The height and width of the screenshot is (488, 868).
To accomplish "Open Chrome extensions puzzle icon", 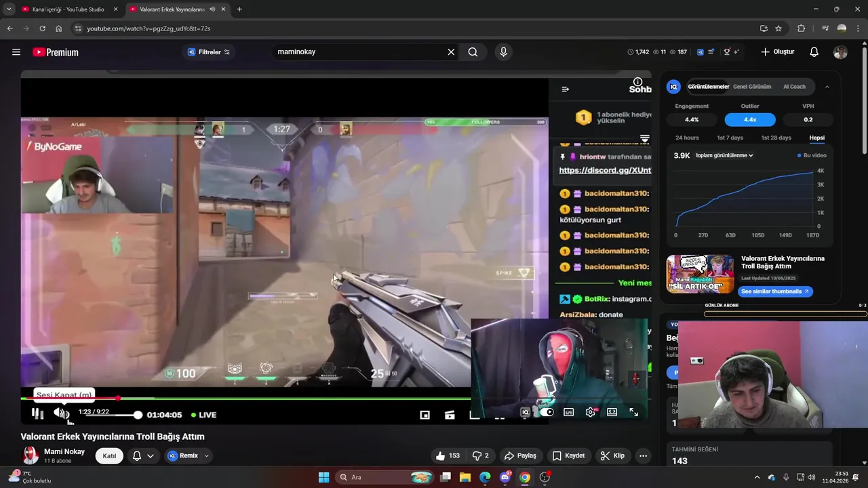I will coord(801,28).
